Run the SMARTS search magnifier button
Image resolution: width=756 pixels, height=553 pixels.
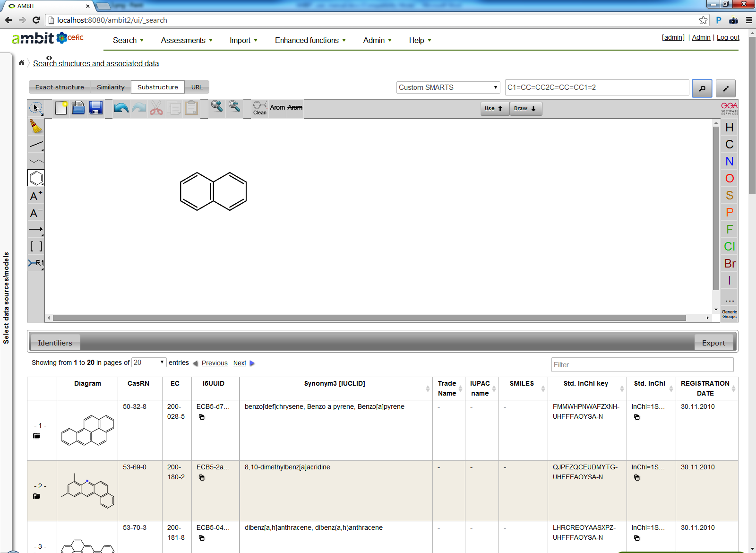702,88
